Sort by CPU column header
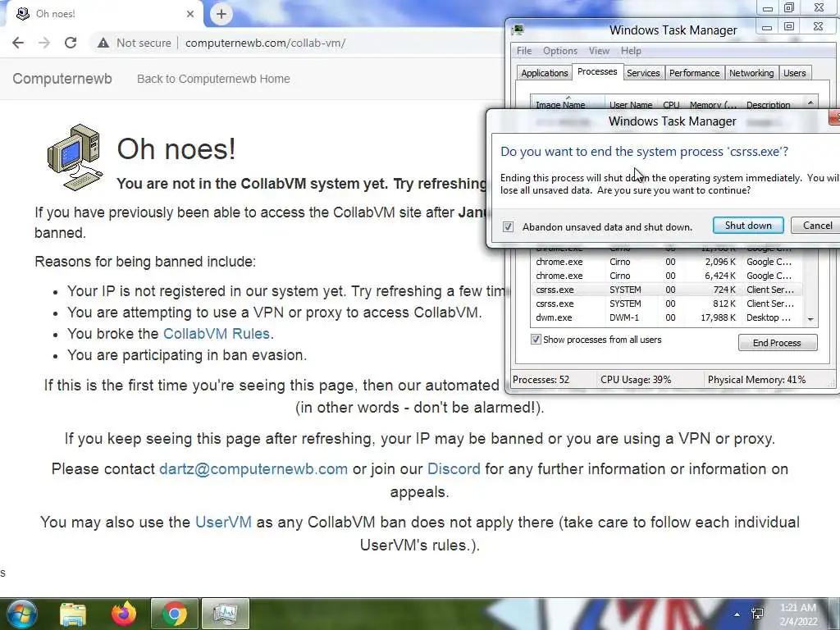840x630 pixels. click(x=671, y=104)
